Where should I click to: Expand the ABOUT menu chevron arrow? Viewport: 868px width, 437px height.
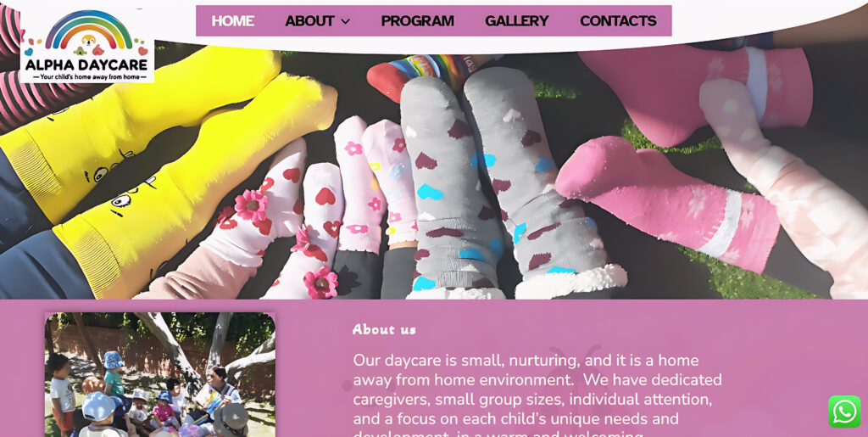(x=346, y=21)
